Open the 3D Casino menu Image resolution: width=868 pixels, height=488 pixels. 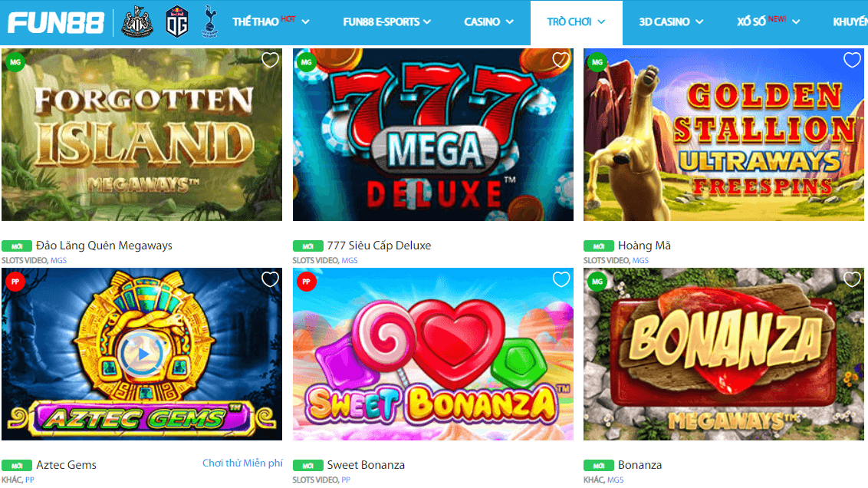pos(671,21)
